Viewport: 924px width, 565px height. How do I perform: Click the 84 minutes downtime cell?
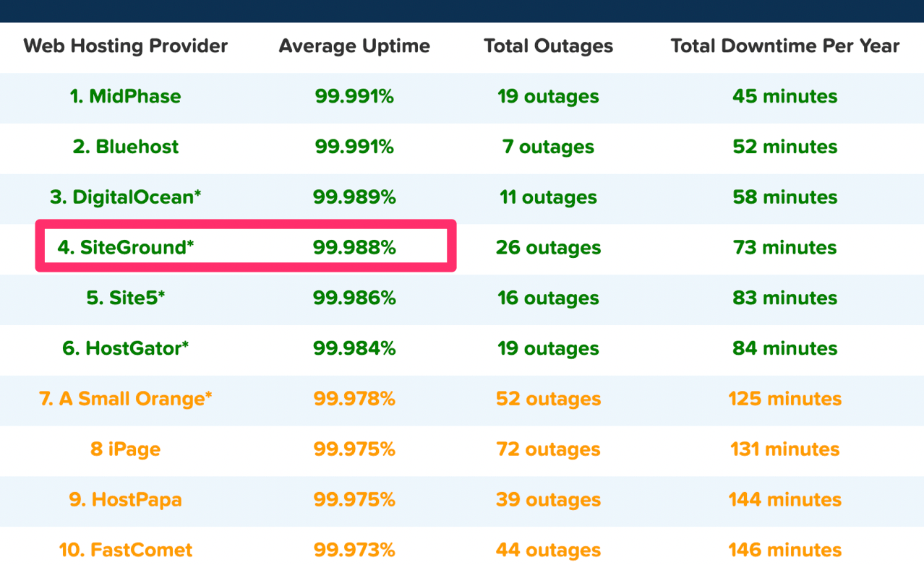click(x=785, y=348)
